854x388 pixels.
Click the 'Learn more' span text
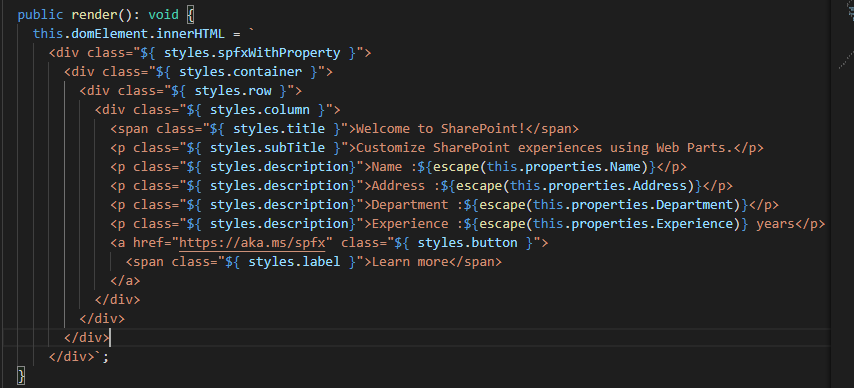tap(410, 262)
